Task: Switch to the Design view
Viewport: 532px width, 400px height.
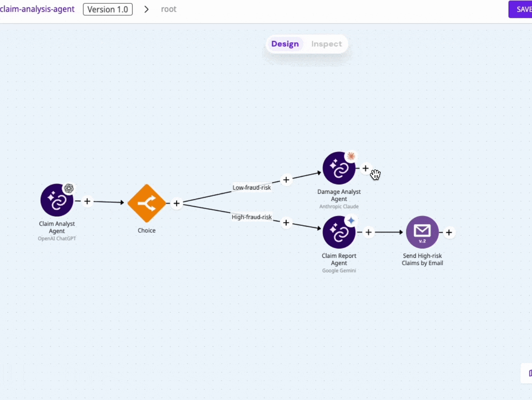Action: [x=285, y=44]
